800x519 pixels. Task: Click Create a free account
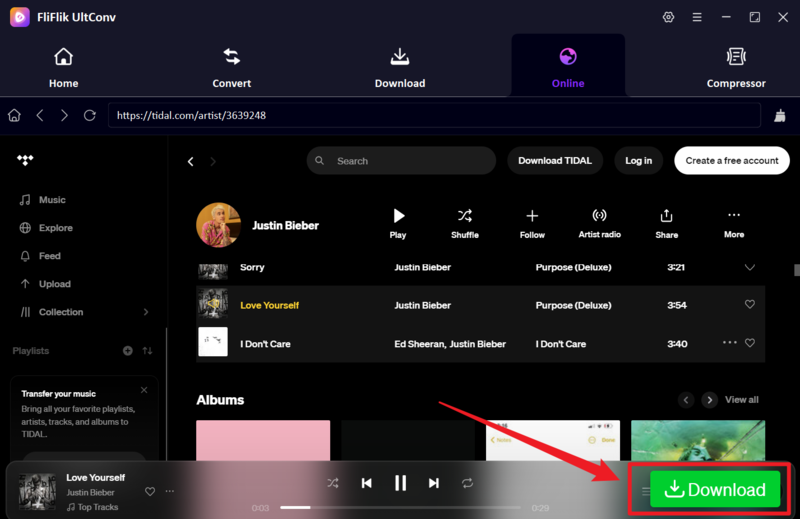(x=732, y=161)
